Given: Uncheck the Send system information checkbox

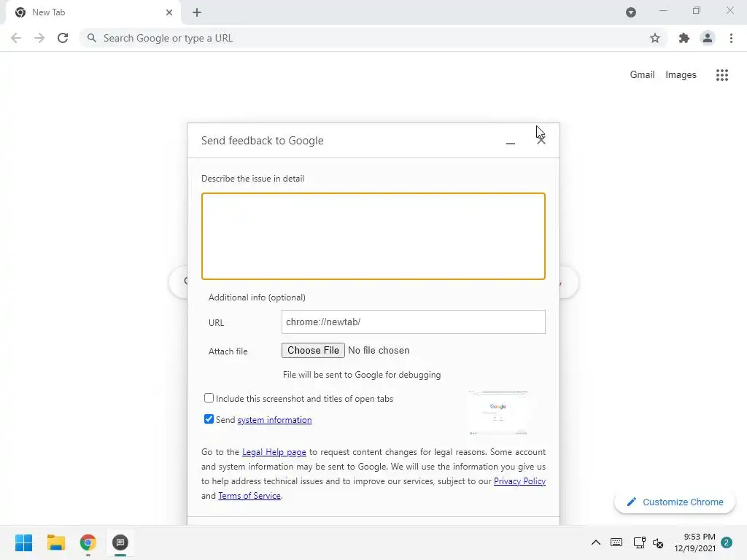Looking at the screenshot, I should pyautogui.click(x=209, y=419).
